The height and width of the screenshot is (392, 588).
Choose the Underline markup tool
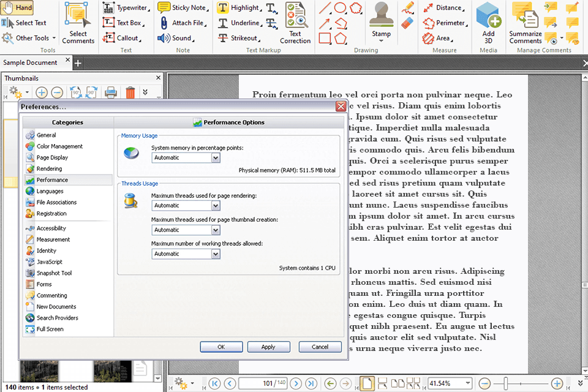click(239, 23)
